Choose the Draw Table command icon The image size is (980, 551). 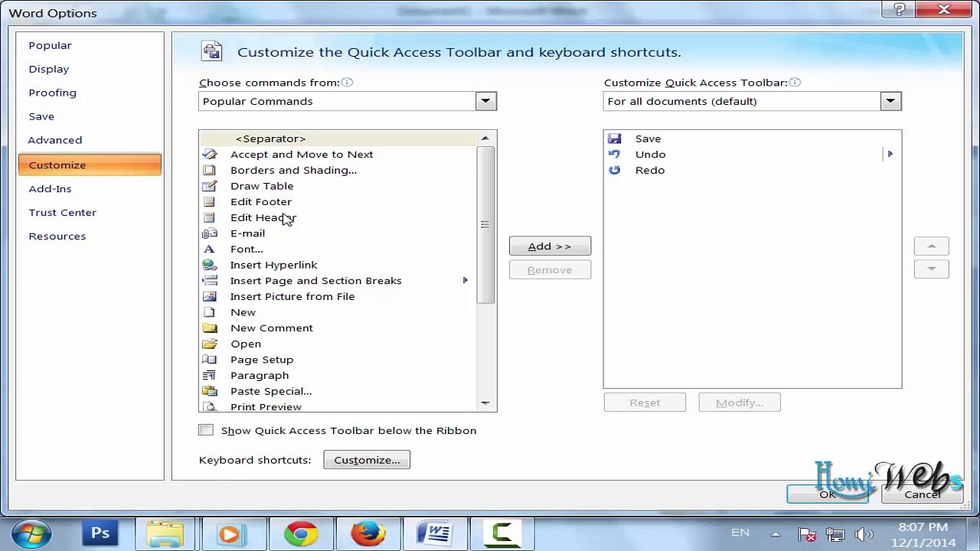point(209,186)
